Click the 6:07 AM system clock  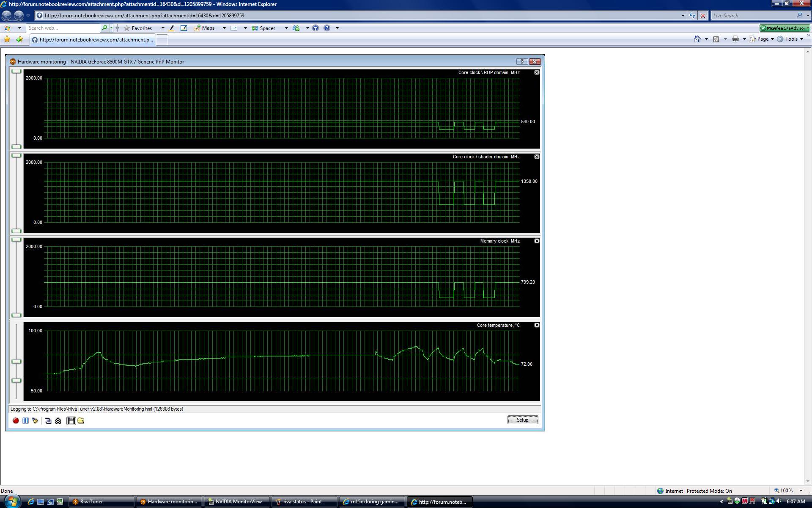coord(796,502)
